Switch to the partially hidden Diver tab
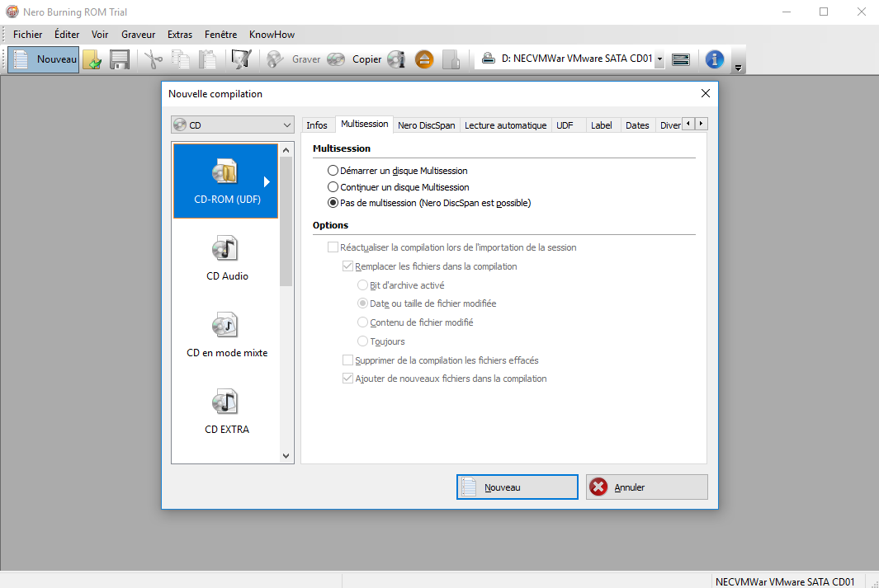Viewport: 879px width, 588px height. [x=669, y=125]
